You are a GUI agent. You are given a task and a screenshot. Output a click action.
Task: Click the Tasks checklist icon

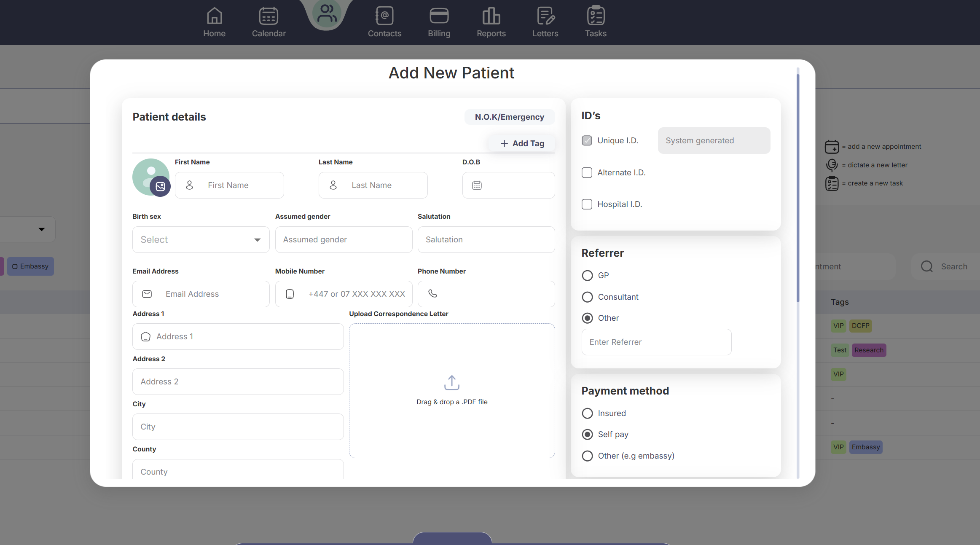pos(596,16)
